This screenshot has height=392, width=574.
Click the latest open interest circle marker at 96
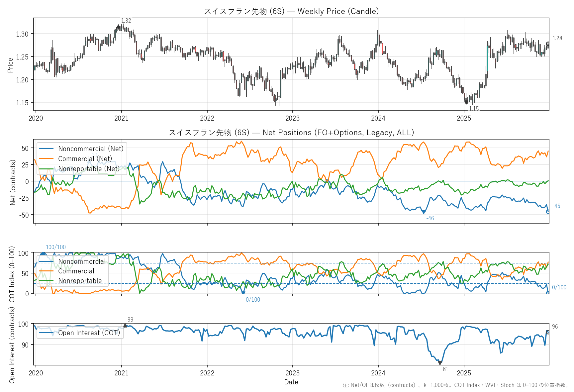click(548, 332)
